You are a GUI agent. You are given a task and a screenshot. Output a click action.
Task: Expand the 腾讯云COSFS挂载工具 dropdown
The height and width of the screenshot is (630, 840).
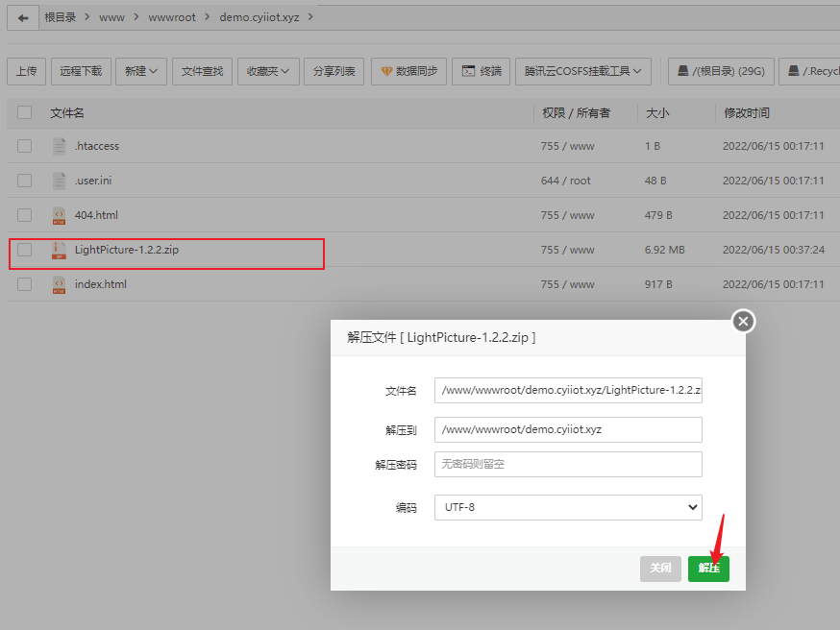coord(582,71)
